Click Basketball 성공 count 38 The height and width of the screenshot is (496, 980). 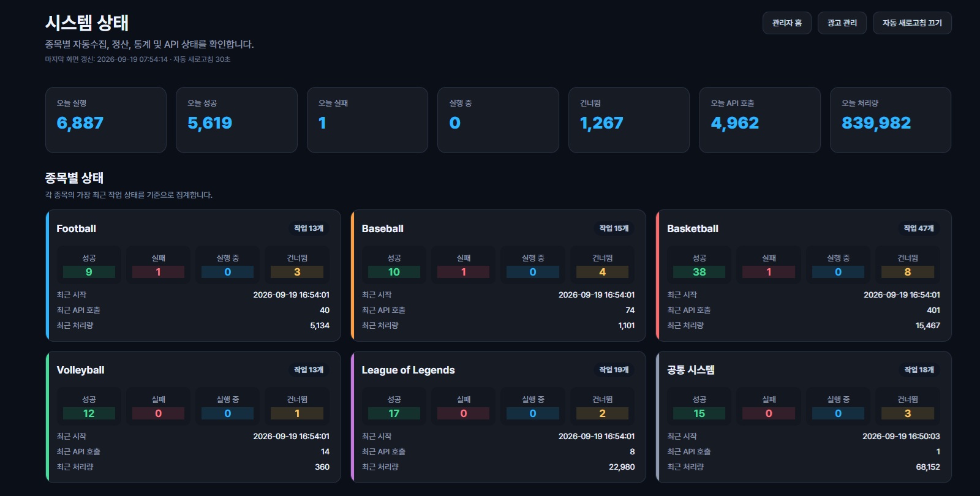coord(699,272)
